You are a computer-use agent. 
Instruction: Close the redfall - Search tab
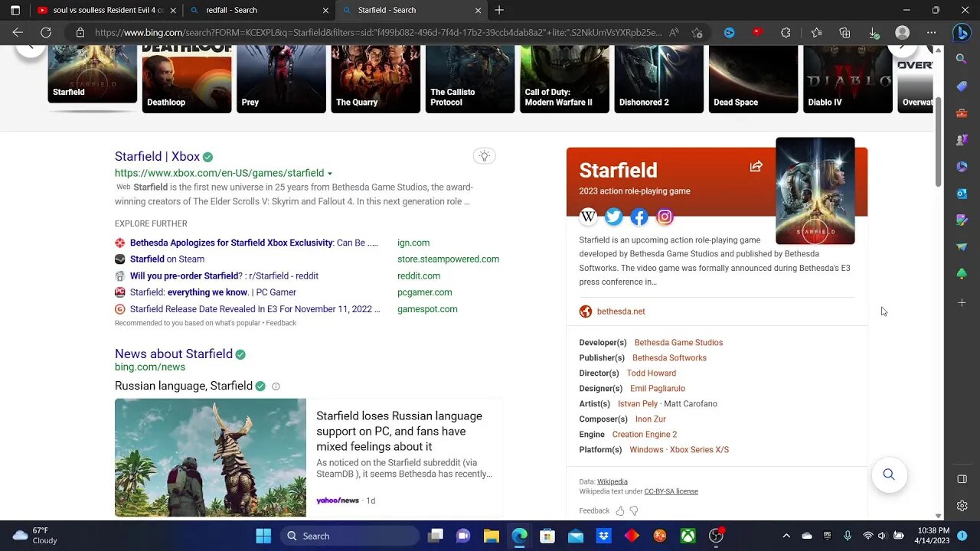(x=325, y=11)
